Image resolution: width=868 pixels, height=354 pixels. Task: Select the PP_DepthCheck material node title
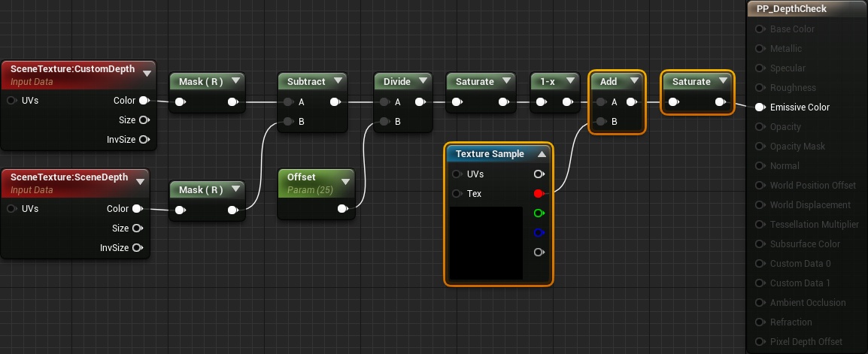(791, 9)
